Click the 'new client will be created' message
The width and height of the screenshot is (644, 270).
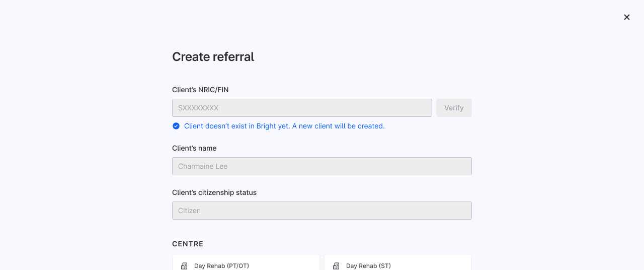pos(284,126)
